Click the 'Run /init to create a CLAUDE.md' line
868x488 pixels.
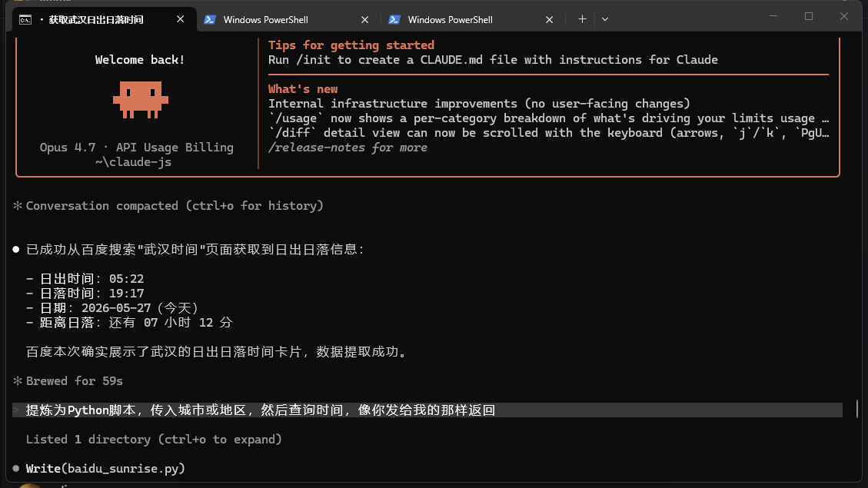493,60
